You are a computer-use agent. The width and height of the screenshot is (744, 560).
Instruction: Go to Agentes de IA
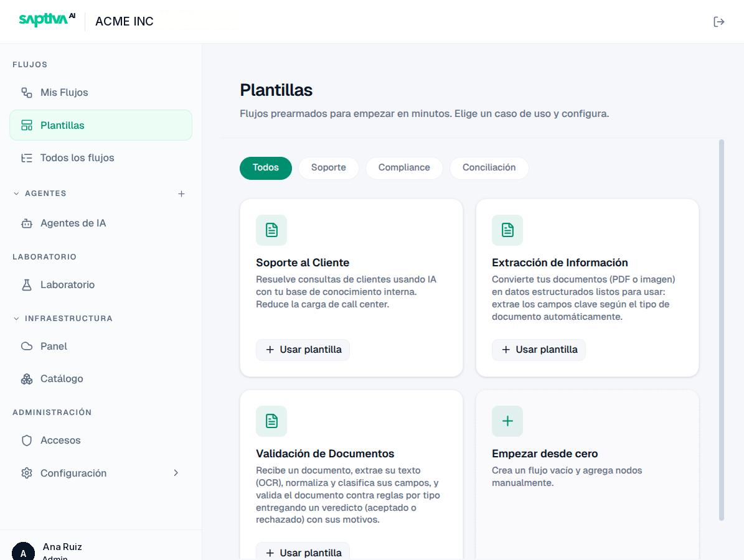coord(101,223)
